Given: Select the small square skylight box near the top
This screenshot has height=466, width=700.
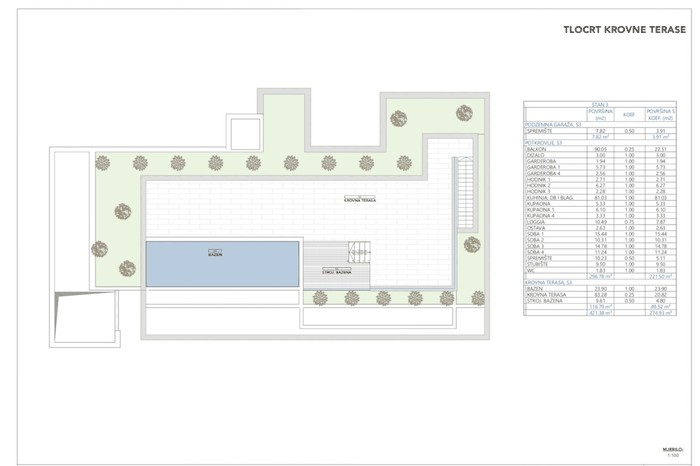Looking at the screenshot, I should [x=245, y=133].
